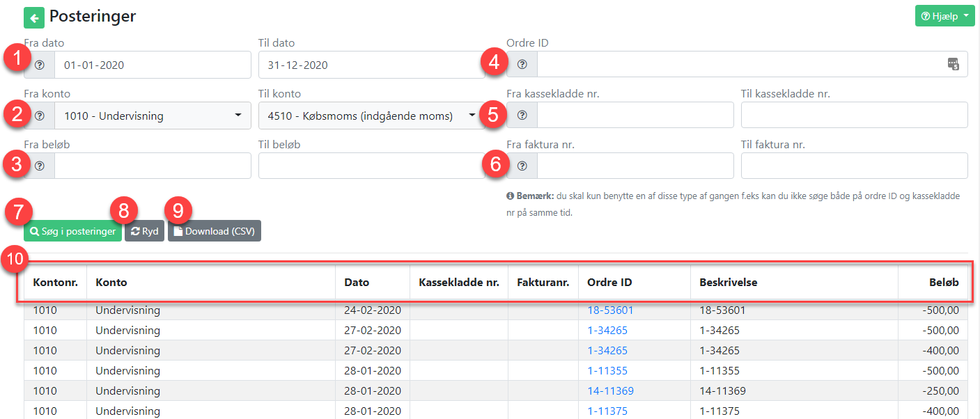
Task: Open order link 18-53601
Action: 610,310
